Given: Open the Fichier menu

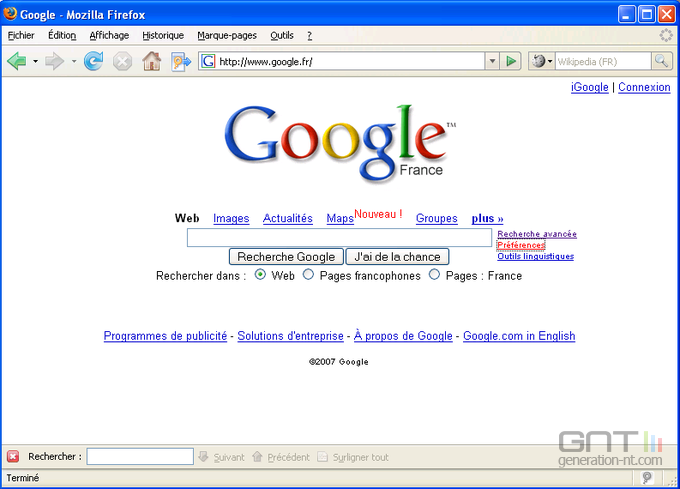Looking at the screenshot, I should pos(21,35).
